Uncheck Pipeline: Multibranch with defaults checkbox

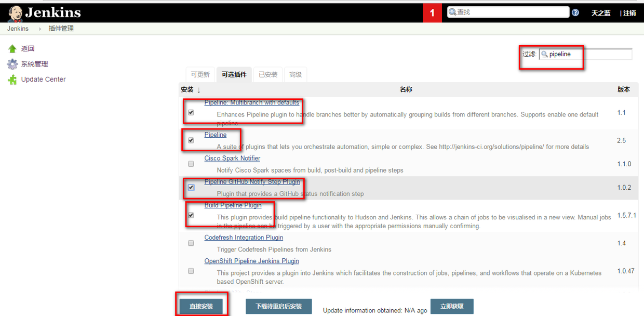191,113
